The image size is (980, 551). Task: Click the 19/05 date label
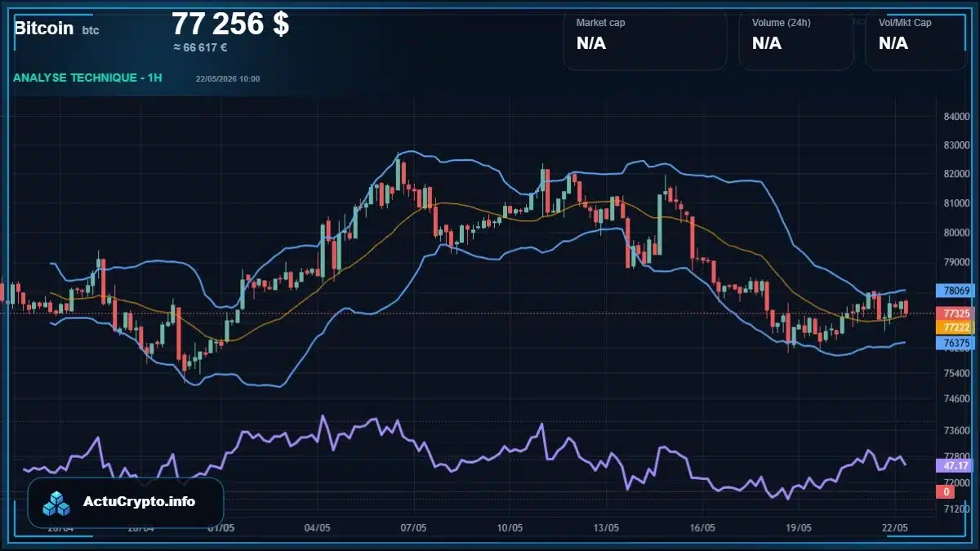[x=799, y=528]
